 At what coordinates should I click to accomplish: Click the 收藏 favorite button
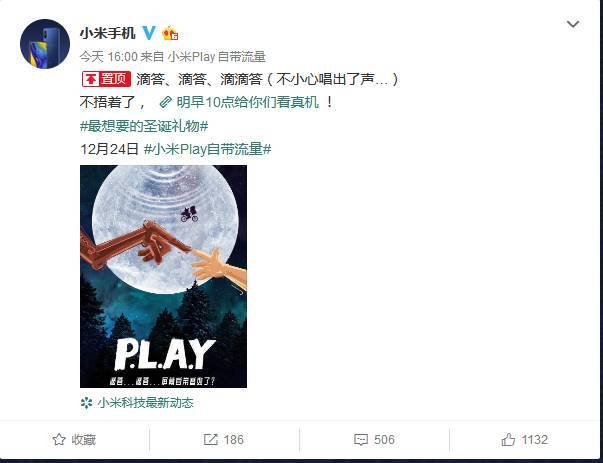coord(74,440)
